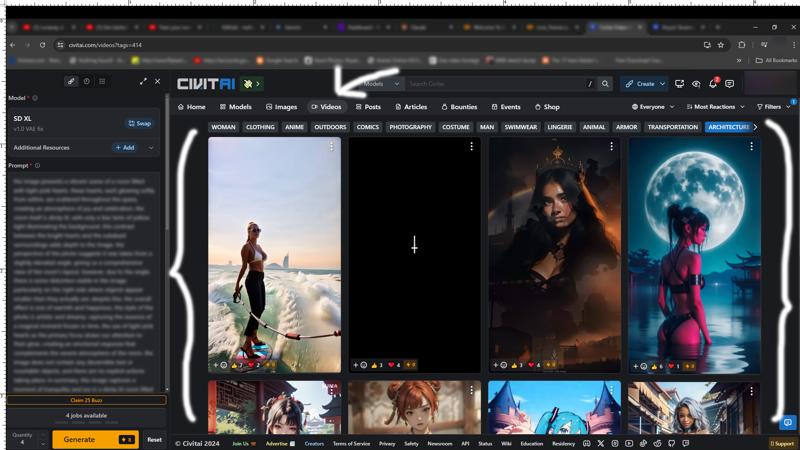Screen dimensions: 800x450
Task: Expand the generator panel to fullscreen
Action: pyautogui.click(x=143, y=81)
